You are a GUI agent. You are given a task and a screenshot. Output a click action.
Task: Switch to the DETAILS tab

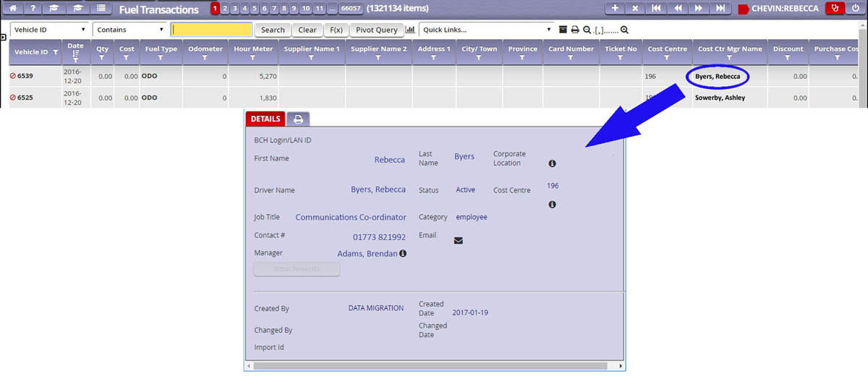coord(265,119)
